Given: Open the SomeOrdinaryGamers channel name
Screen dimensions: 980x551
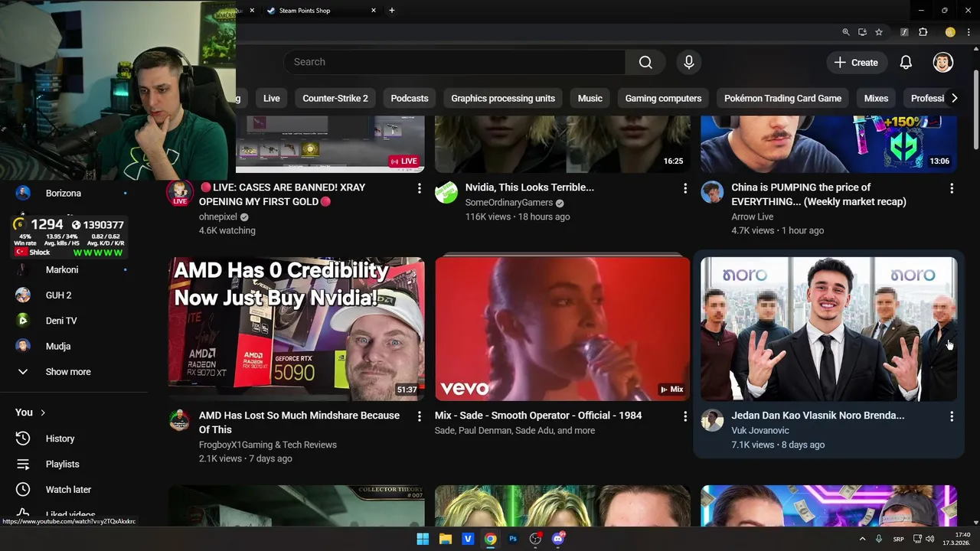Looking at the screenshot, I should pos(508,203).
